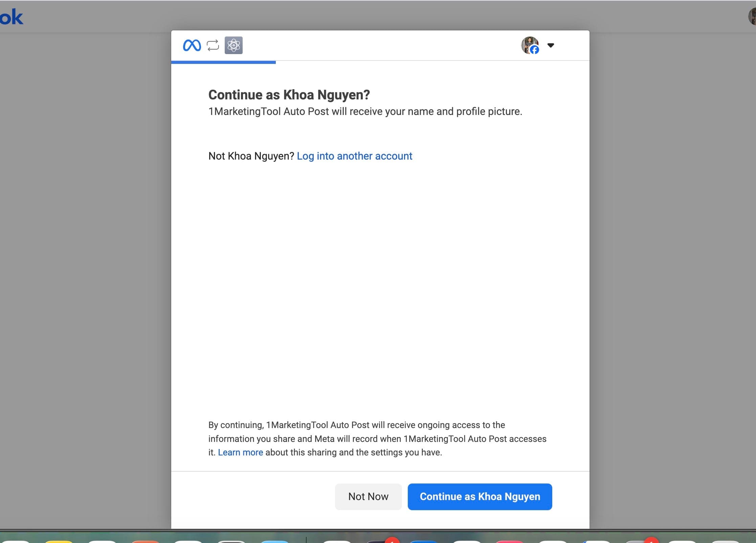Click the profile picture in the dialog header

tap(530, 45)
